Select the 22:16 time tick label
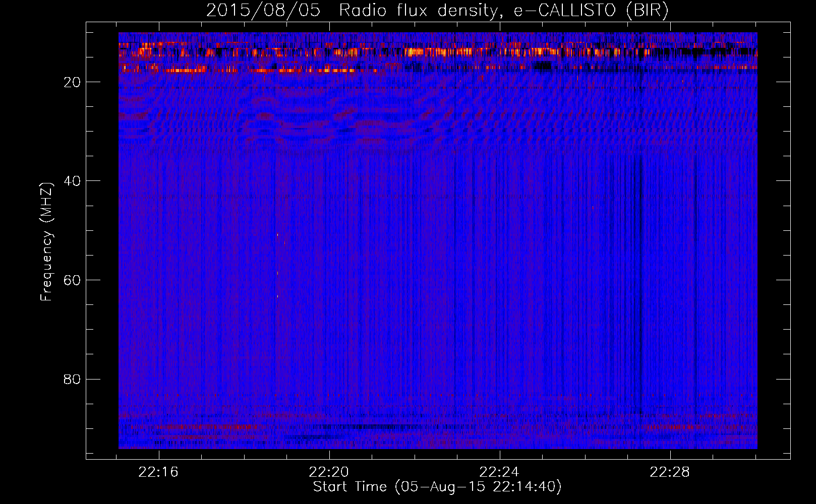The image size is (816, 504). [159, 472]
